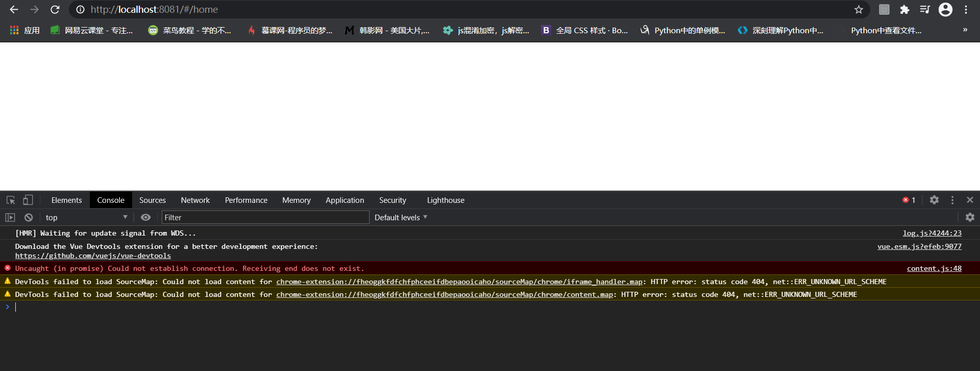The width and height of the screenshot is (980, 371).
Task: Open the 应用 apps shortcut
Action: (24, 30)
